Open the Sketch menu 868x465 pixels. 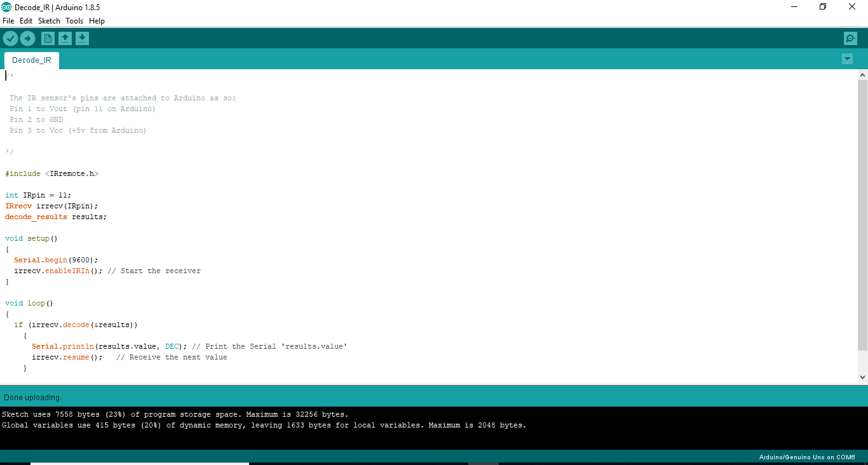[x=49, y=21]
